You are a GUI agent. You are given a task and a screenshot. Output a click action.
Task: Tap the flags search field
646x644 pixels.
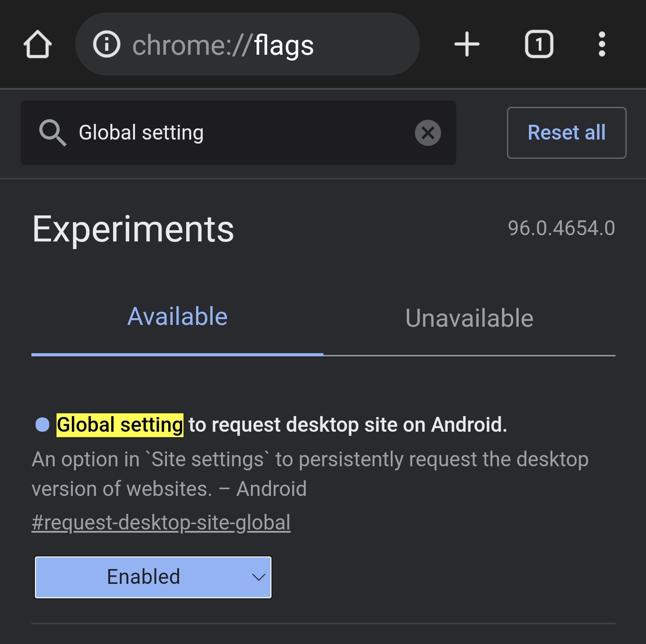224,133
